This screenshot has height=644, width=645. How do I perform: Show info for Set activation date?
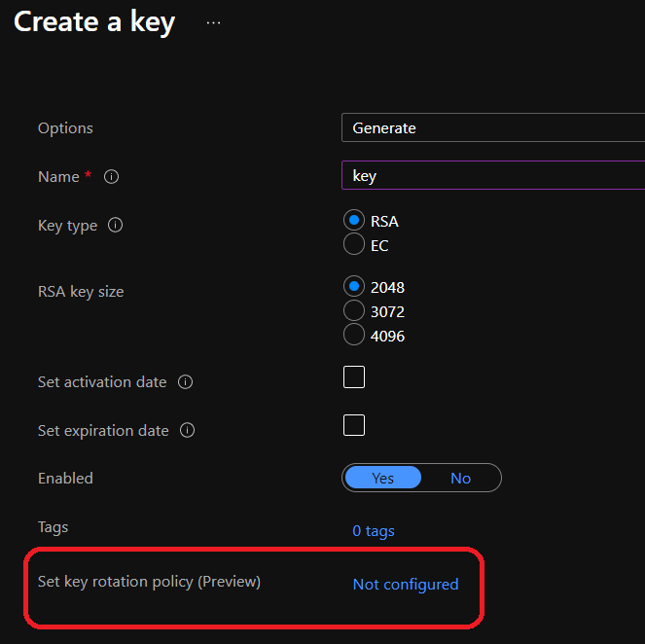[186, 382]
